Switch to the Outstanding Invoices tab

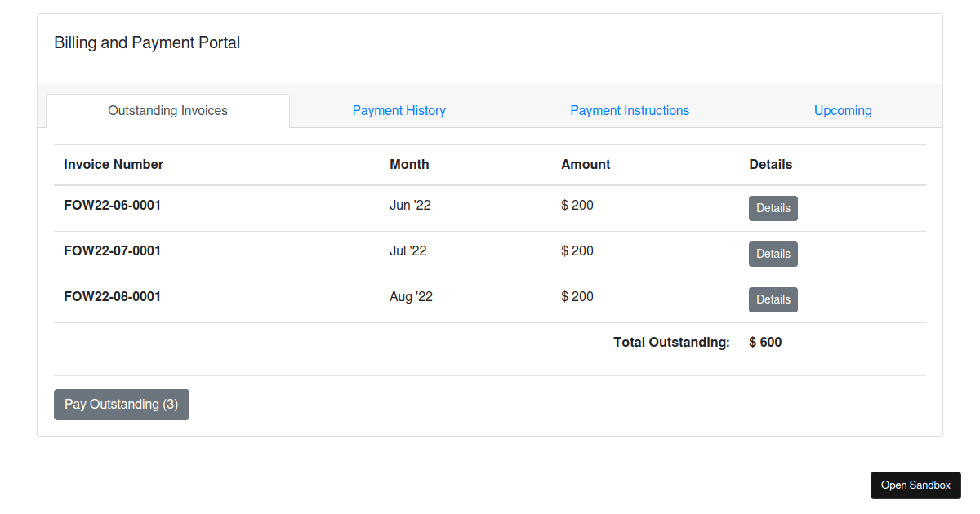(x=167, y=110)
